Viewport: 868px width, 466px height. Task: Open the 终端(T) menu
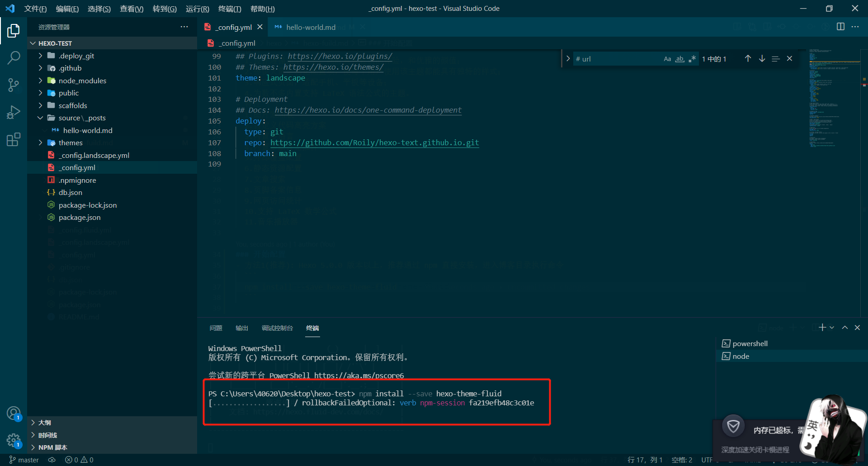[230, 9]
